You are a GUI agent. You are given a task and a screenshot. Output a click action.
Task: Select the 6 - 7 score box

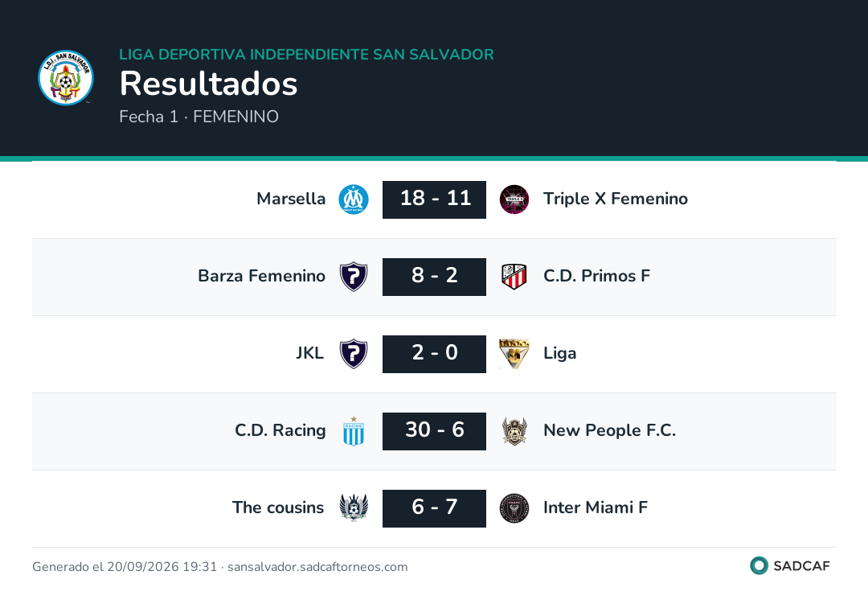[435, 508]
